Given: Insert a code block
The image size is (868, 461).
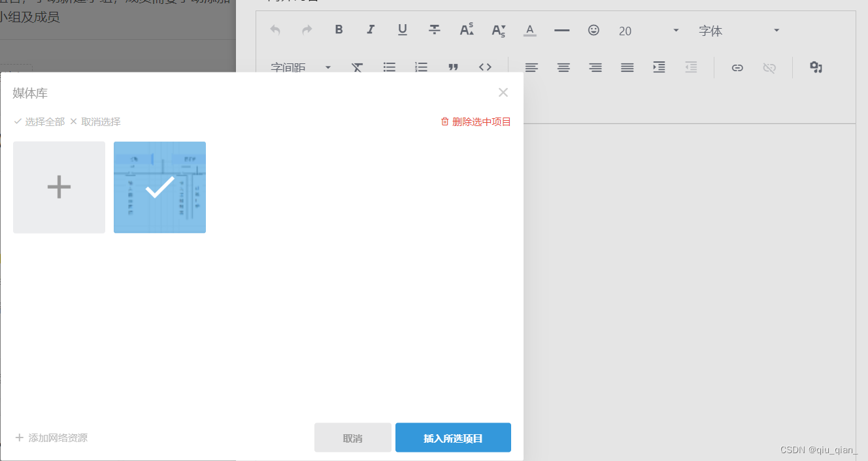Looking at the screenshot, I should click(x=484, y=67).
